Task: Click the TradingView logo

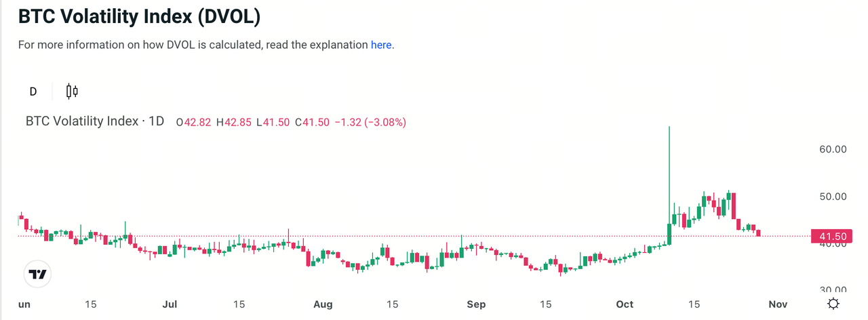Action: tap(38, 274)
